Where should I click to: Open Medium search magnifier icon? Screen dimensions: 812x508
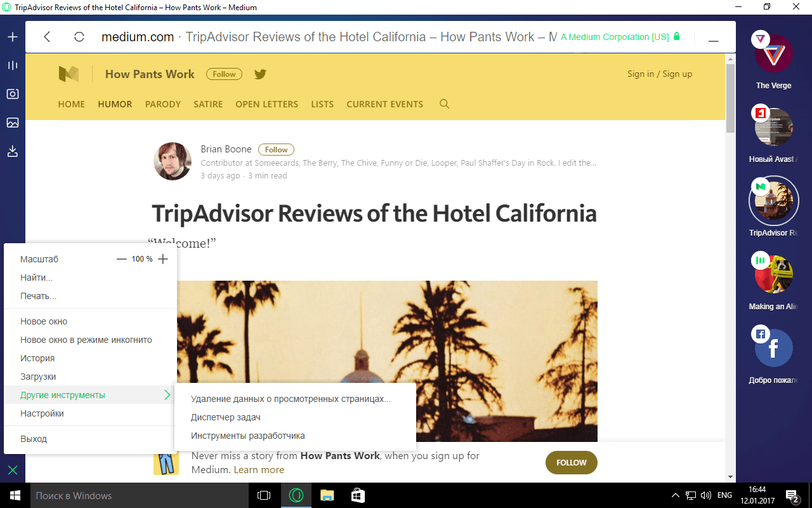click(444, 104)
